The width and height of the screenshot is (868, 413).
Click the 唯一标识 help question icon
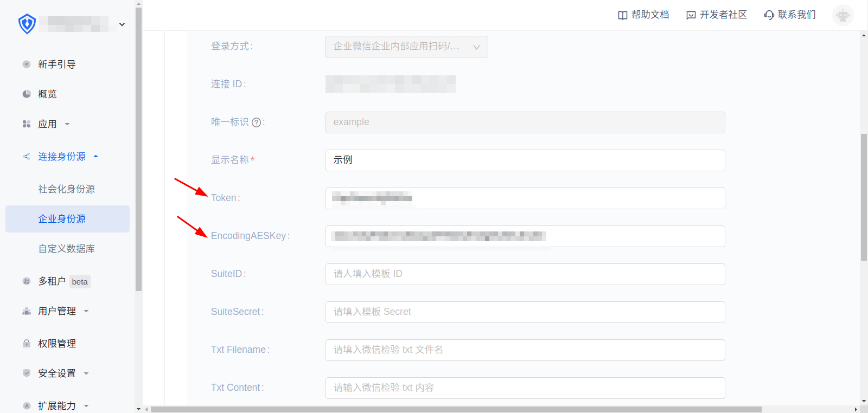257,122
